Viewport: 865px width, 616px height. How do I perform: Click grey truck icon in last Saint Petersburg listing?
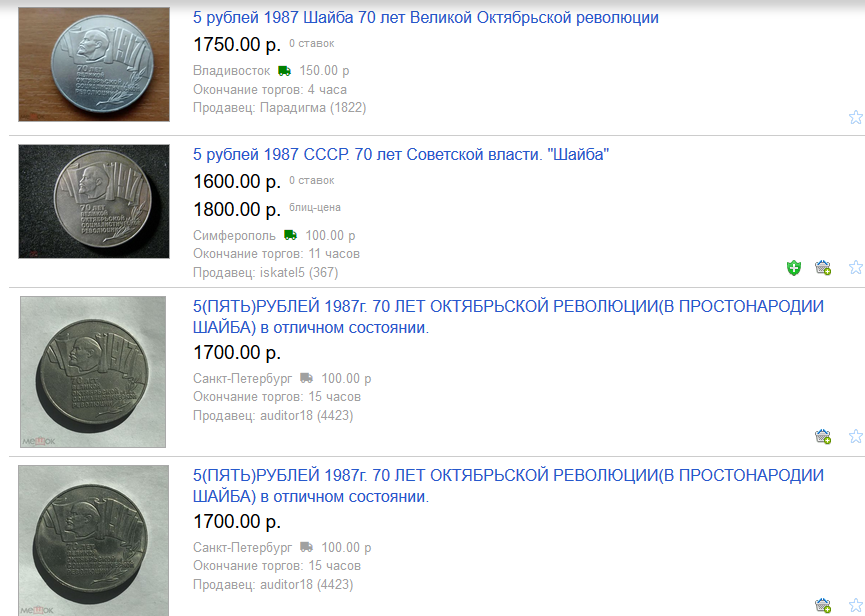306,547
